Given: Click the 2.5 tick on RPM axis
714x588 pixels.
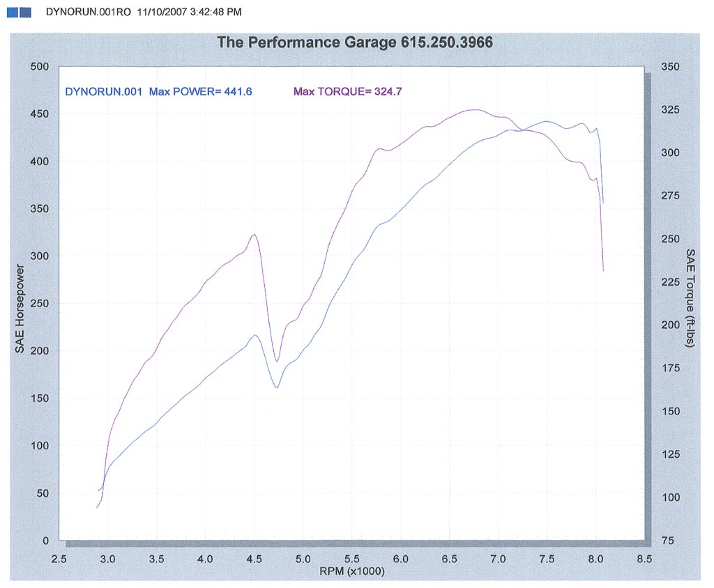Looking at the screenshot, I should 59,559.
